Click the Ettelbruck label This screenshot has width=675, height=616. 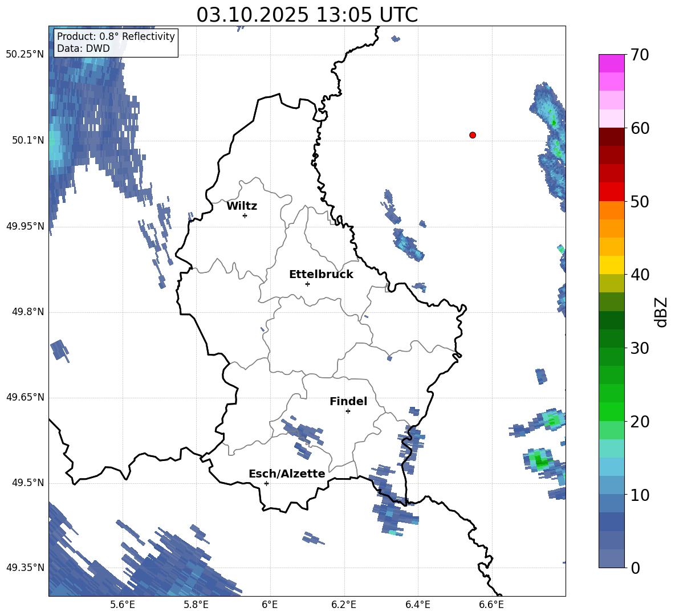(x=321, y=275)
